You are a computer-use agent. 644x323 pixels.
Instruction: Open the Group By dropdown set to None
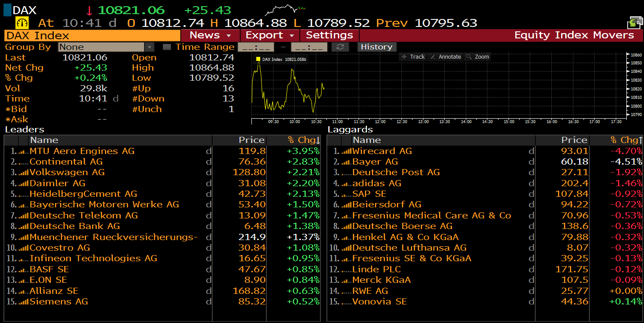pyautogui.click(x=106, y=47)
